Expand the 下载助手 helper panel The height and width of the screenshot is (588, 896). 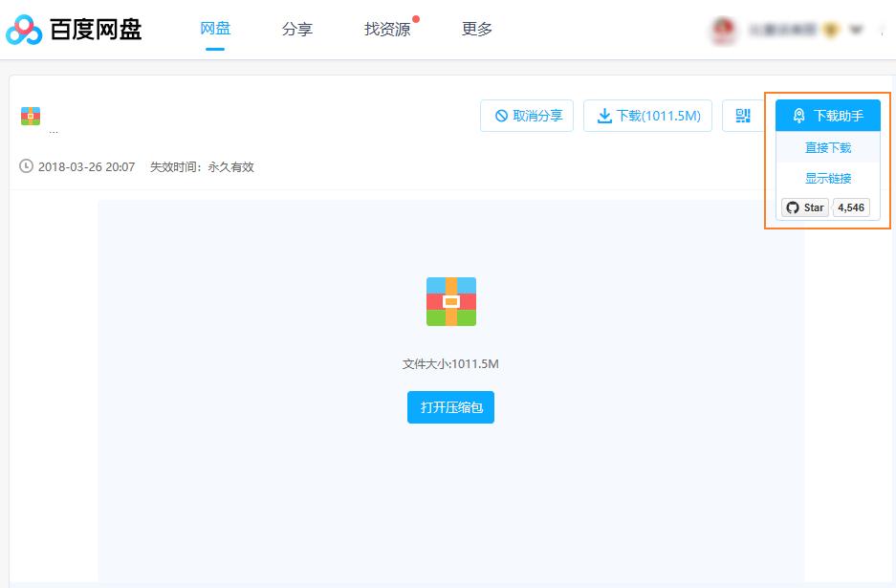click(828, 116)
